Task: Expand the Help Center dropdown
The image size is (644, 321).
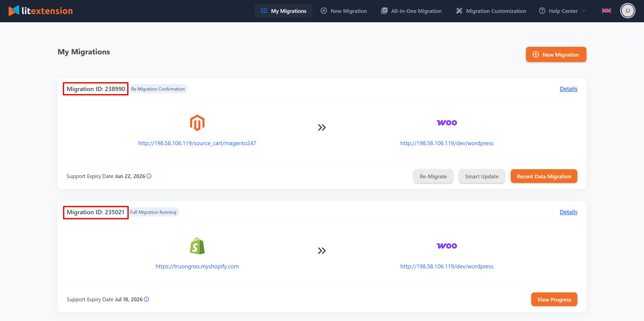Action: [562, 11]
